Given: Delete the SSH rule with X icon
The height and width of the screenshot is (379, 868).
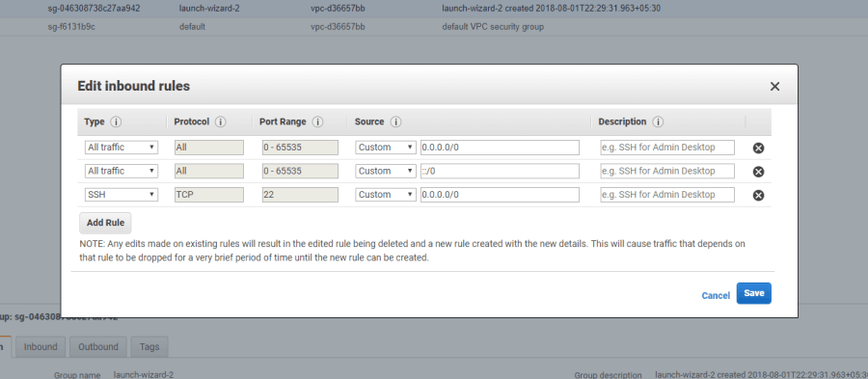Looking at the screenshot, I should click(x=758, y=196).
